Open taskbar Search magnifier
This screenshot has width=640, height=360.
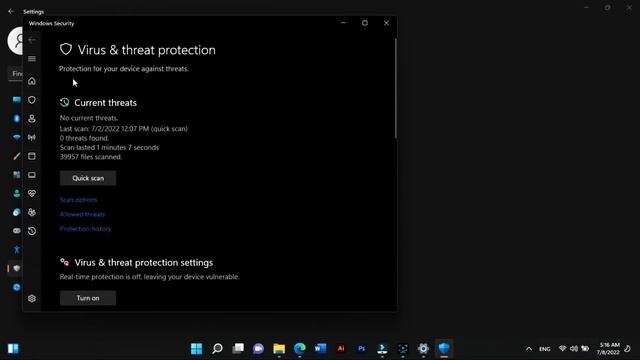[217, 349]
